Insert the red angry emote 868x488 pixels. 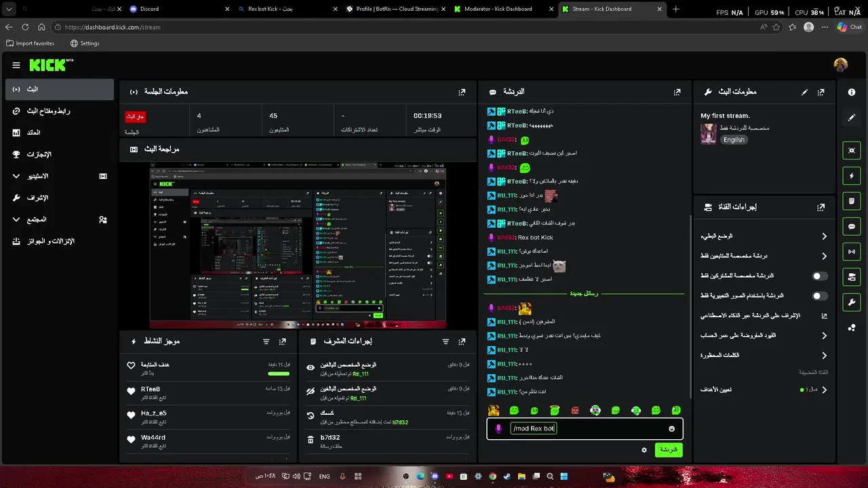pyautogui.click(x=575, y=410)
